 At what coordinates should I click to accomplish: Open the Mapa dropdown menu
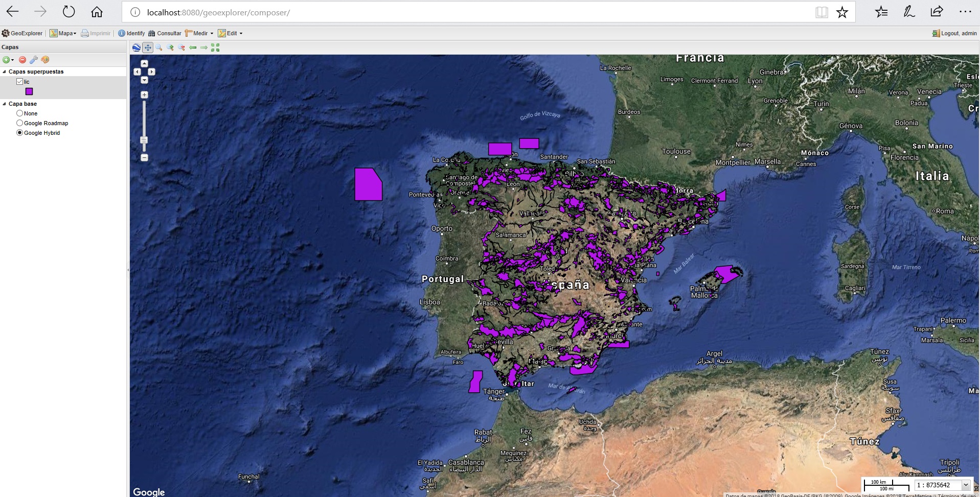pyautogui.click(x=63, y=33)
